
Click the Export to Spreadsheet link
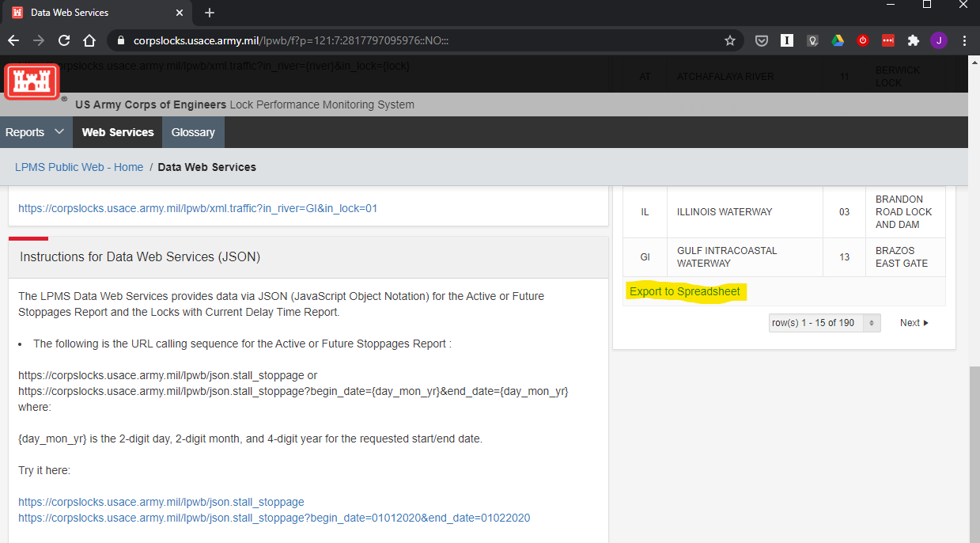coord(685,291)
